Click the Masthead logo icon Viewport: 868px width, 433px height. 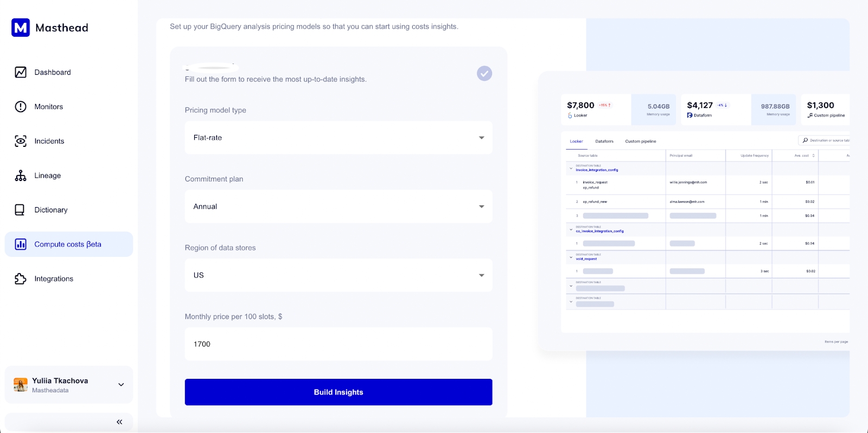21,28
